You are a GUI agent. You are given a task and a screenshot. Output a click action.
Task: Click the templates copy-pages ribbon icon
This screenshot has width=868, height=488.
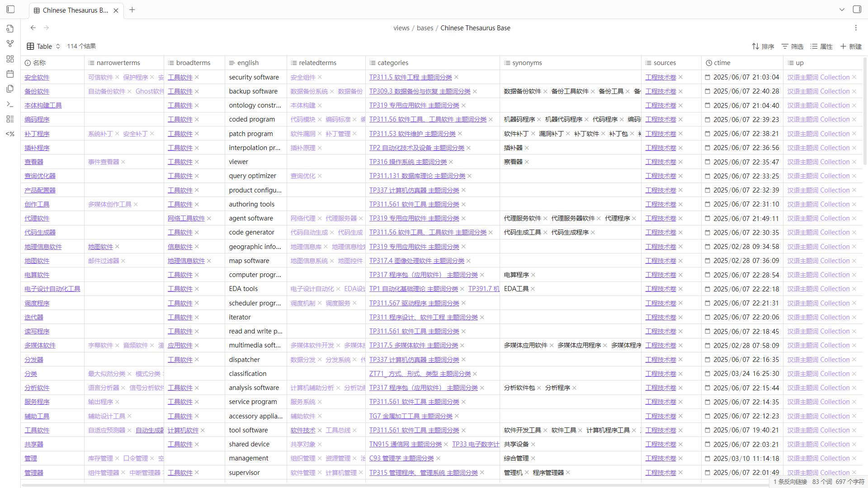pyautogui.click(x=10, y=89)
